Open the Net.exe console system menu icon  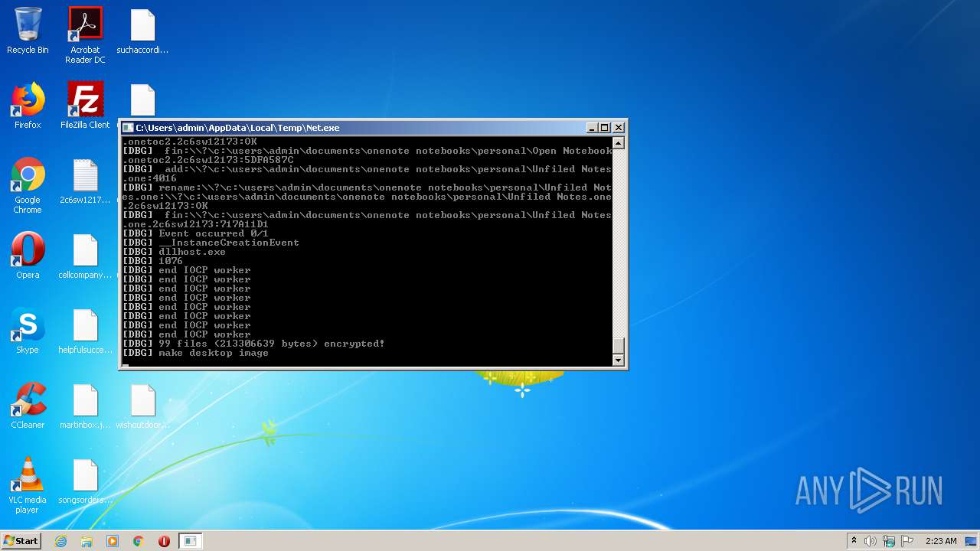129,128
